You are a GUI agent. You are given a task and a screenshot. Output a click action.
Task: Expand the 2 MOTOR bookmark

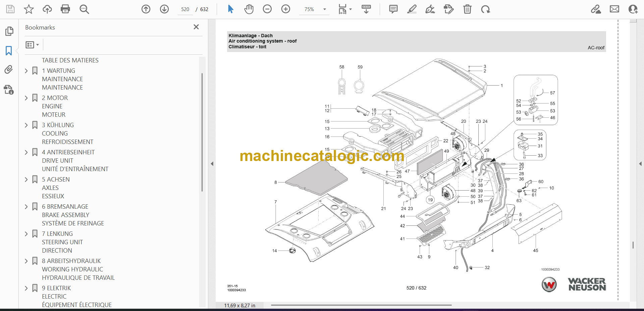pyautogui.click(x=26, y=98)
